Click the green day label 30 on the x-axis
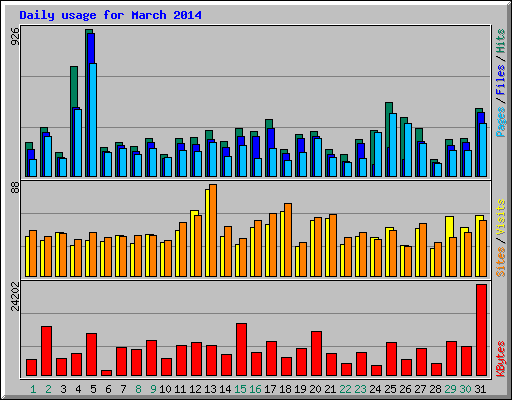 click(x=465, y=389)
